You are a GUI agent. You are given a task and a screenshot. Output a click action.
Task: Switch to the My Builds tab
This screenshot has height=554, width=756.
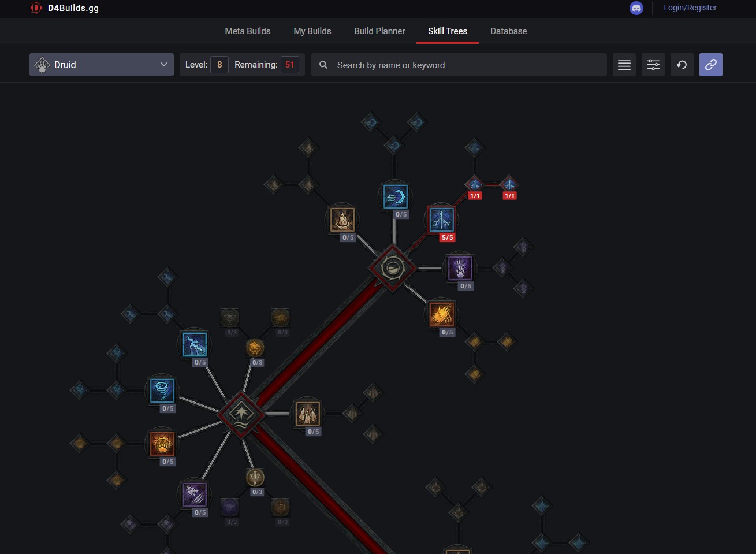point(312,31)
